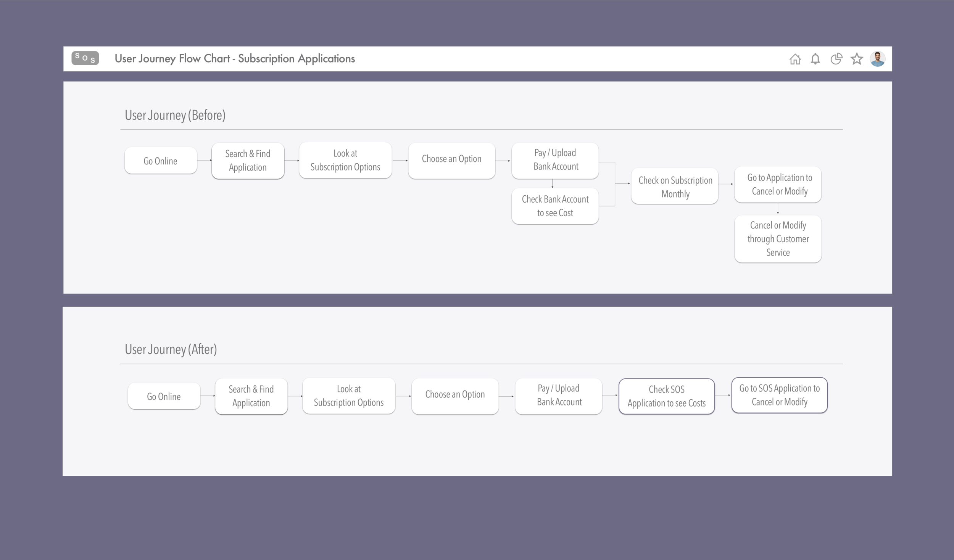Click the star favorites icon
Screen dimensions: 954x560
point(857,59)
